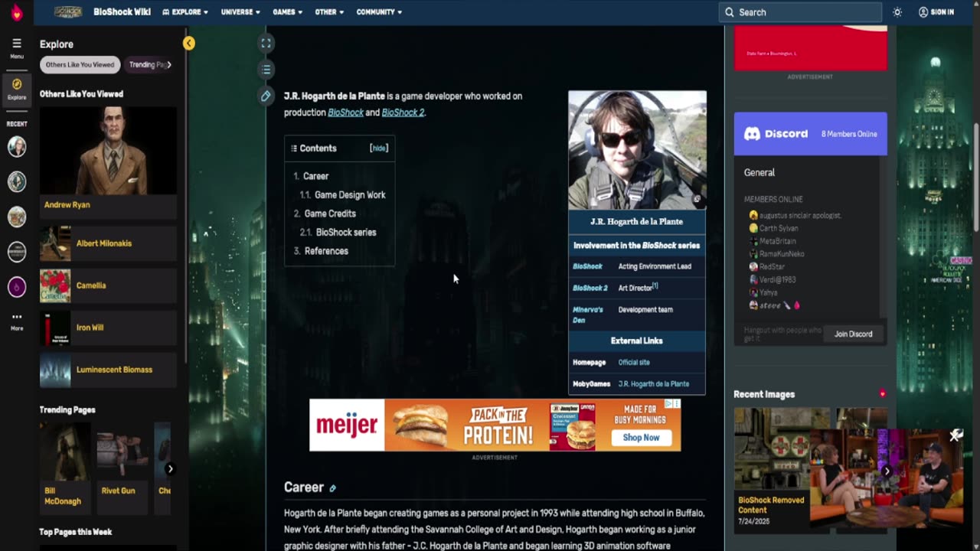Image resolution: width=980 pixels, height=551 pixels.
Task: Open the Community dropdown menu
Action: [x=379, y=12]
